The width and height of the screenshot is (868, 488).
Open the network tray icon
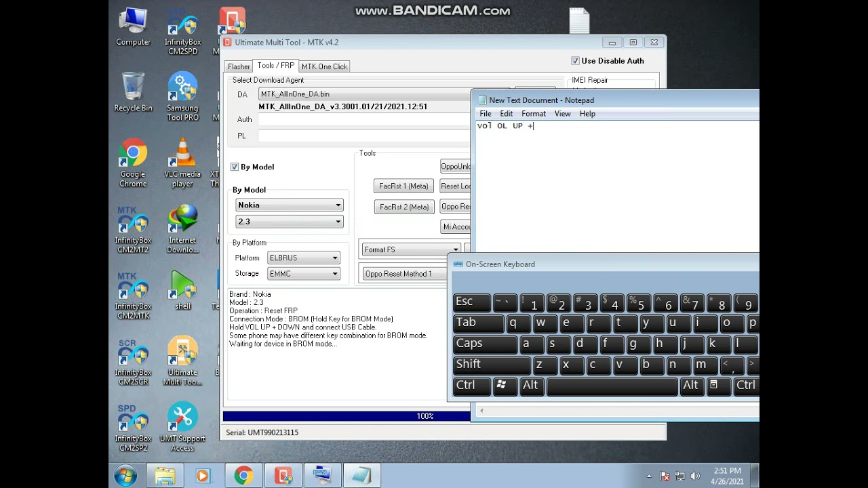679,476
